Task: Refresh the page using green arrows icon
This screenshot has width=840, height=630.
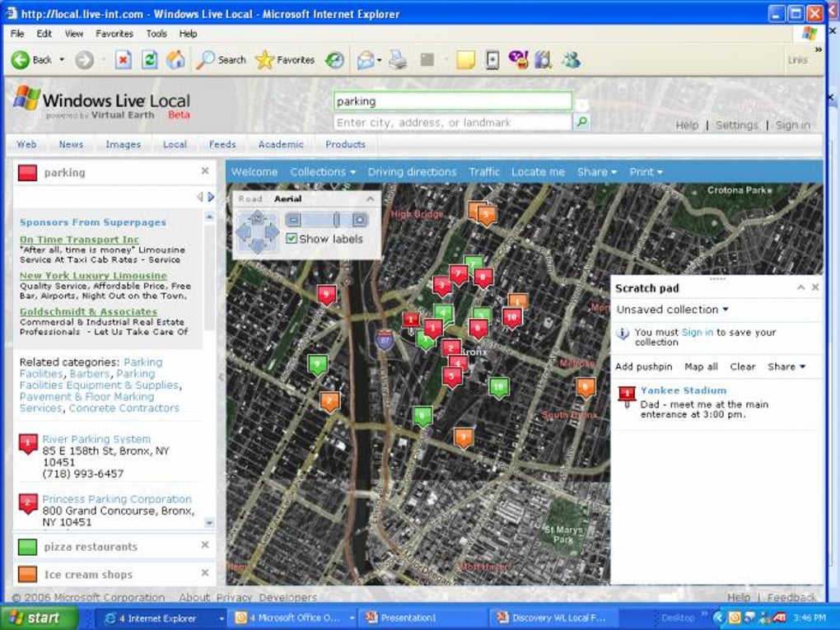Action: pos(149,60)
